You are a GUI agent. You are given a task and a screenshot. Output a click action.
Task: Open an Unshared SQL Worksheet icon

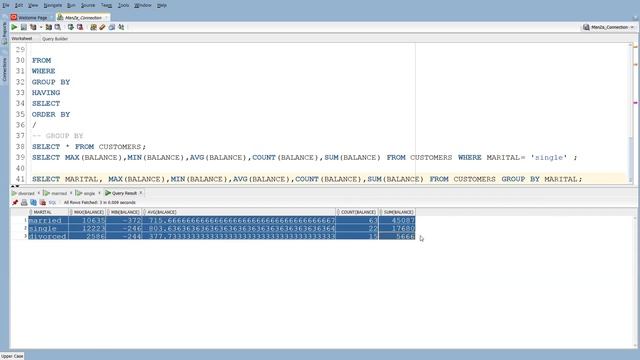coord(93,27)
